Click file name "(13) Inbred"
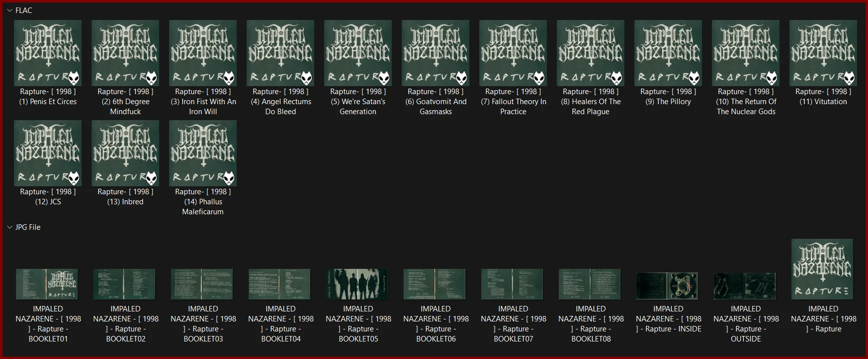The image size is (868, 359). tap(126, 197)
